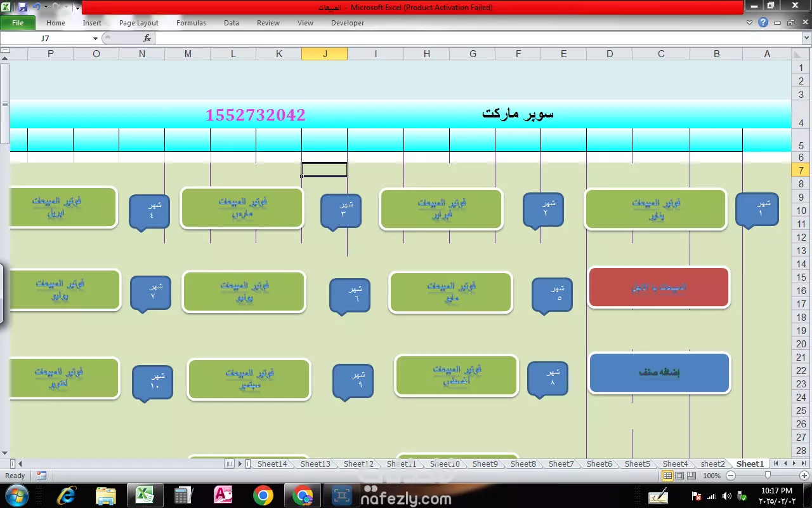Open the Undo history dropdown arrow

[46, 7]
